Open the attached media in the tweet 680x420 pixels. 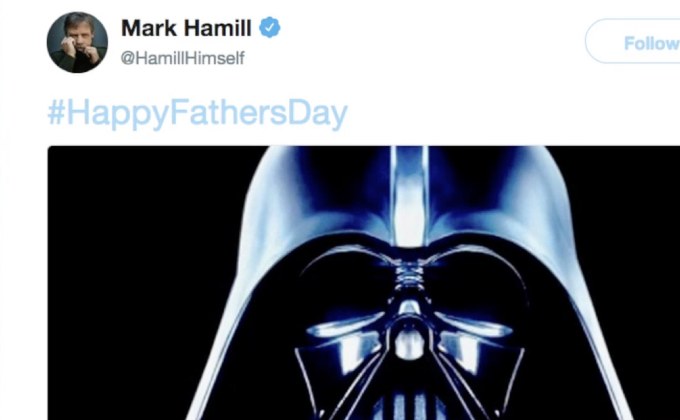pos(364,283)
